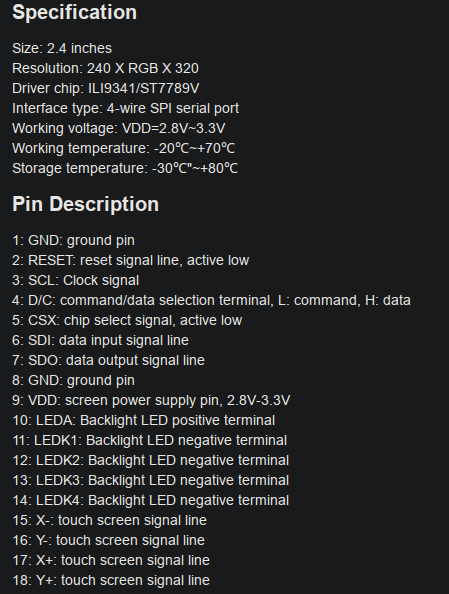Click pin 4 D/C command/data selection line
The height and width of the screenshot is (594, 449).
point(211,300)
